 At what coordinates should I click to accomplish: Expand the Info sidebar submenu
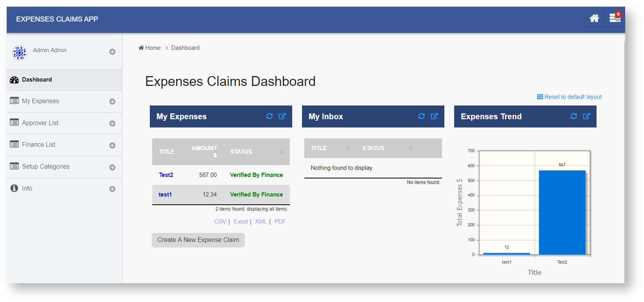112,189
